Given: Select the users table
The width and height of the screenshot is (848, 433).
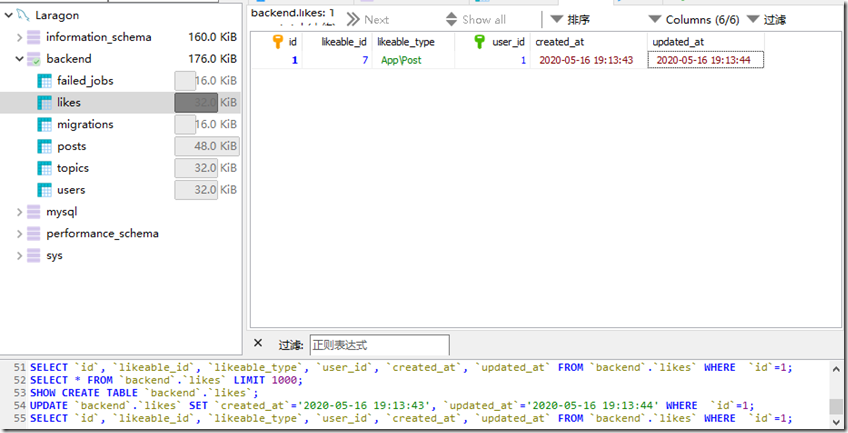Looking at the screenshot, I should point(71,190).
